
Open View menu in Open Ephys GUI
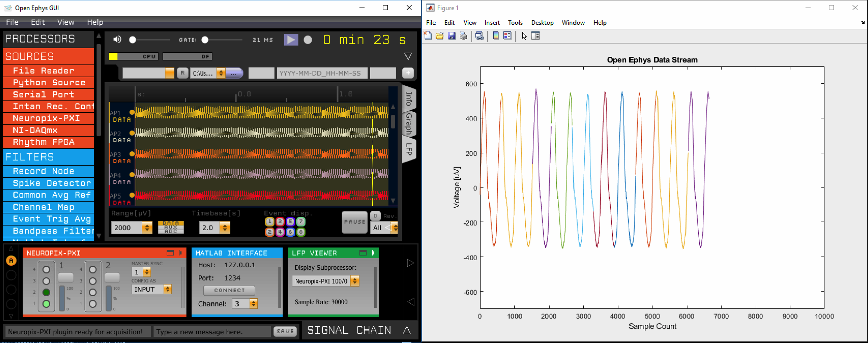point(65,22)
